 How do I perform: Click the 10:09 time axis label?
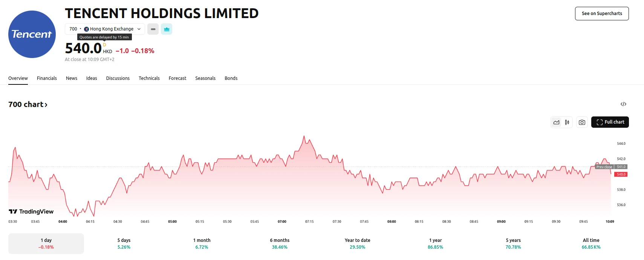click(610, 222)
